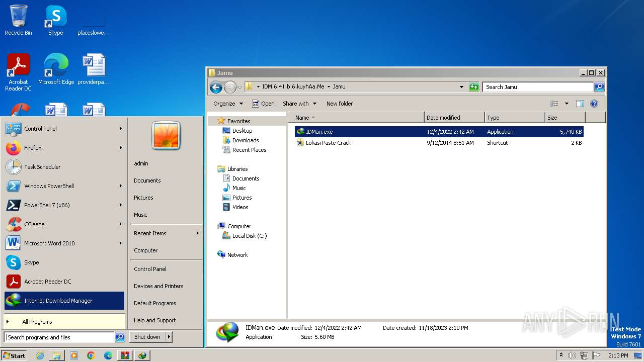The height and width of the screenshot is (362, 644).
Task: Sort files by Type column
Action: tap(515, 118)
